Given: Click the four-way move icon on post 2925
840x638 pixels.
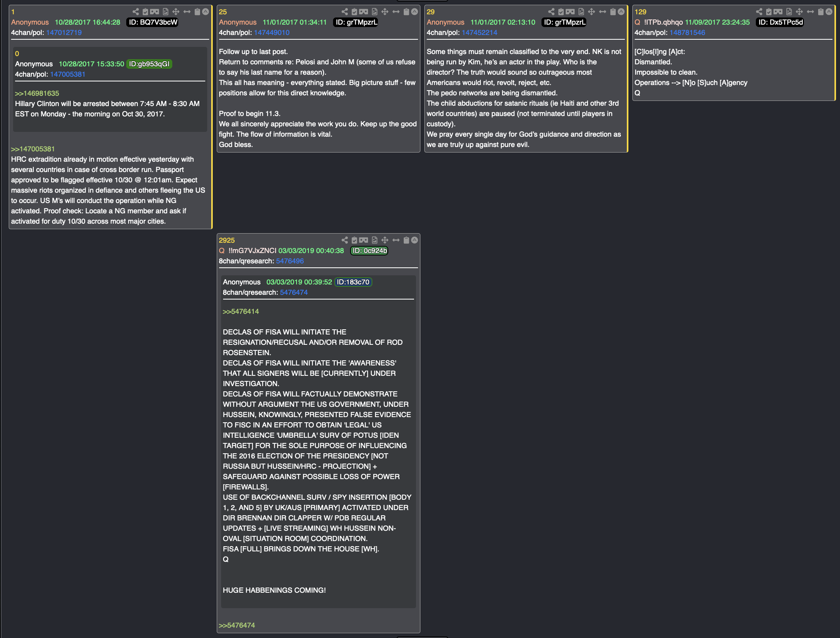Looking at the screenshot, I should (x=385, y=240).
